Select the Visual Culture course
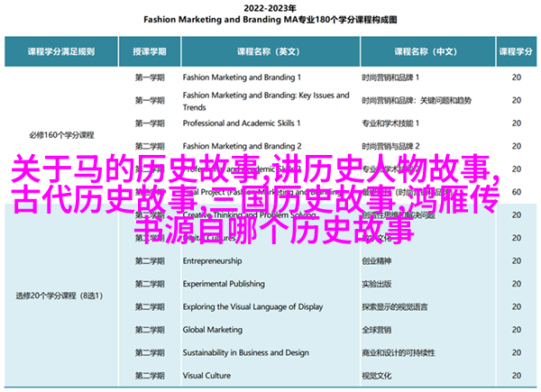The image size is (541, 392). [207, 374]
